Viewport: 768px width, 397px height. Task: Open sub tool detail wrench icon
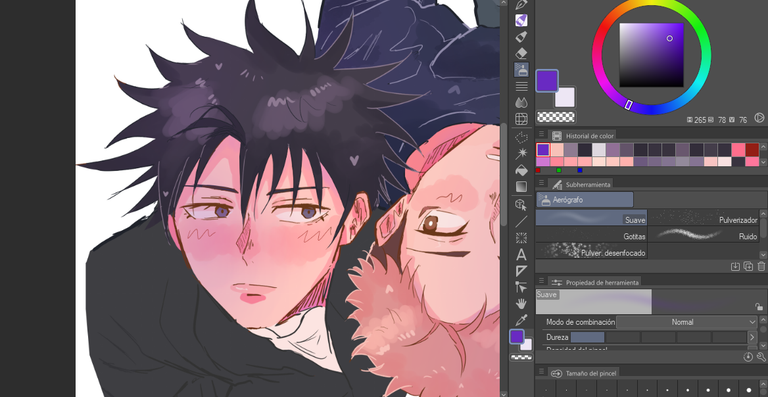coord(761,357)
